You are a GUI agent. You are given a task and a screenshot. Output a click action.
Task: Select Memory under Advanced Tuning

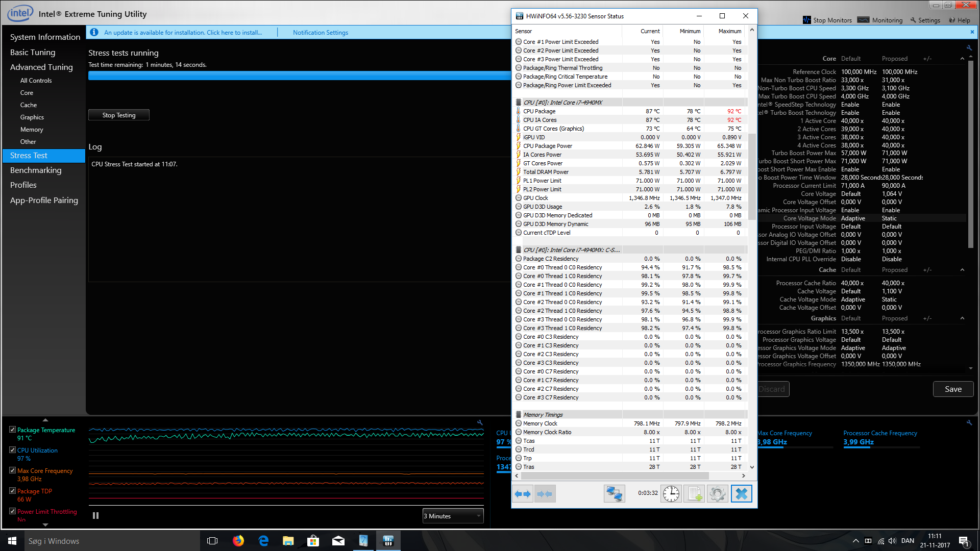[x=32, y=130]
